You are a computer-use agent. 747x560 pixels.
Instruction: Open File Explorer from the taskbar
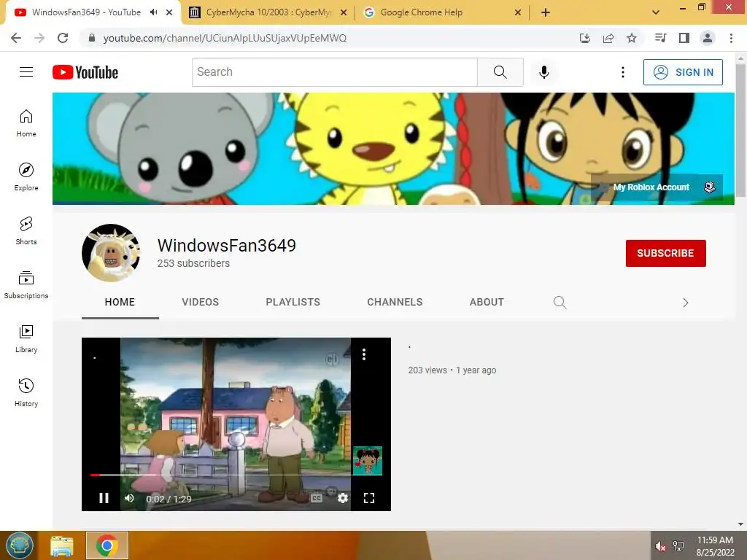point(62,545)
